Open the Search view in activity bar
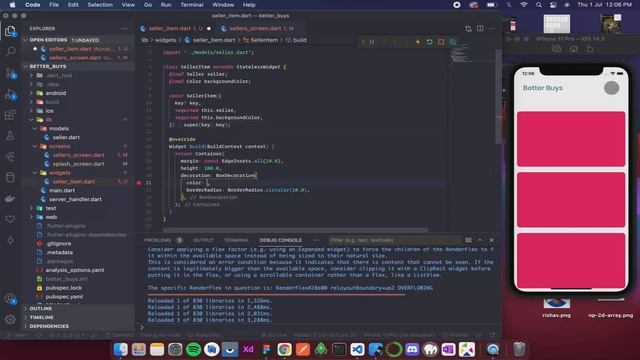This screenshot has width=640, height=360. [10, 51]
